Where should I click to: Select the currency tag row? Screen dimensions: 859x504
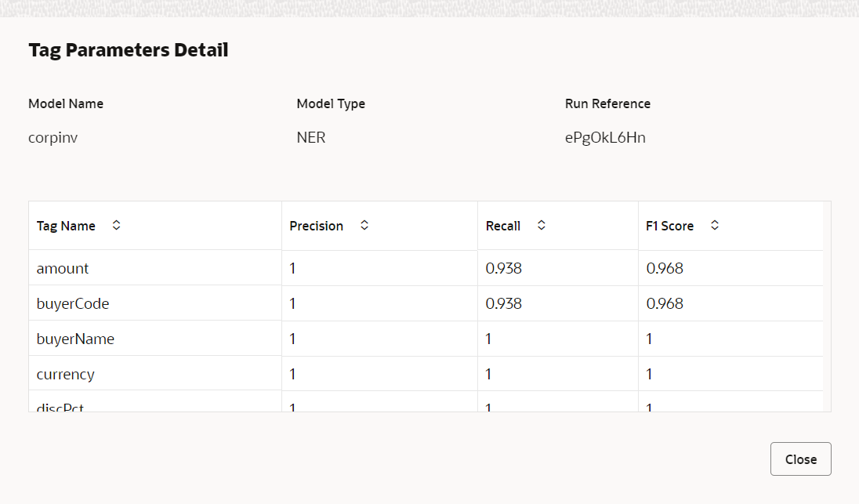(x=426, y=374)
